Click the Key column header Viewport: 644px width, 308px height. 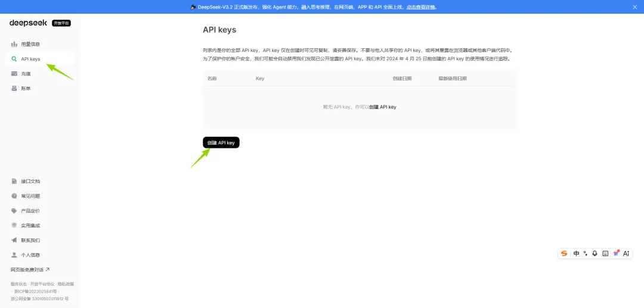coord(260,78)
